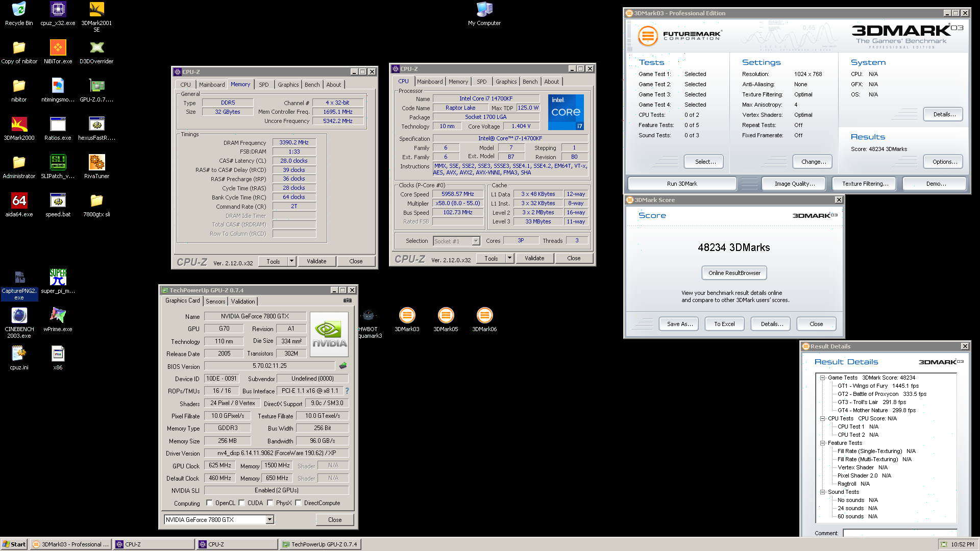Click the Bus Interface question mark icon

pyautogui.click(x=347, y=391)
